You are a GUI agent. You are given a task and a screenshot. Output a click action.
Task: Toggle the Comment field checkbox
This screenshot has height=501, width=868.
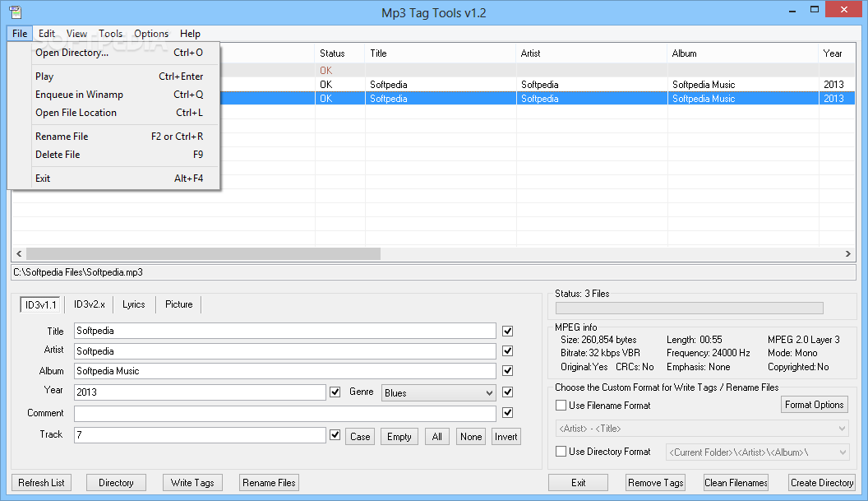click(x=508, y=413)
